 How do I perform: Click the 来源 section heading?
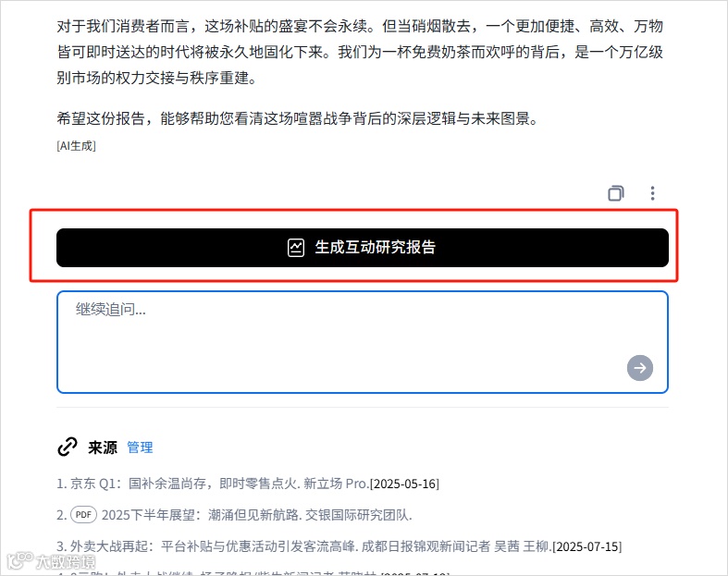103,447
